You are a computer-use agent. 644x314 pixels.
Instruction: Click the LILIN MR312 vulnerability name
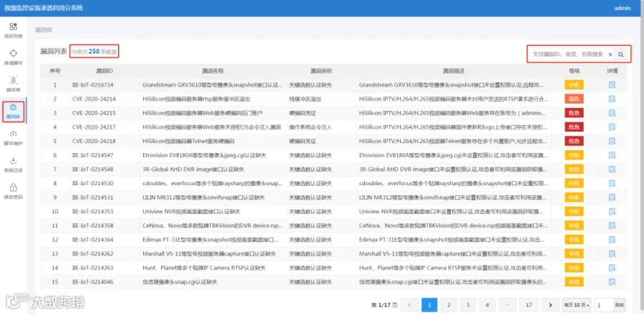[x=204, y=197]
